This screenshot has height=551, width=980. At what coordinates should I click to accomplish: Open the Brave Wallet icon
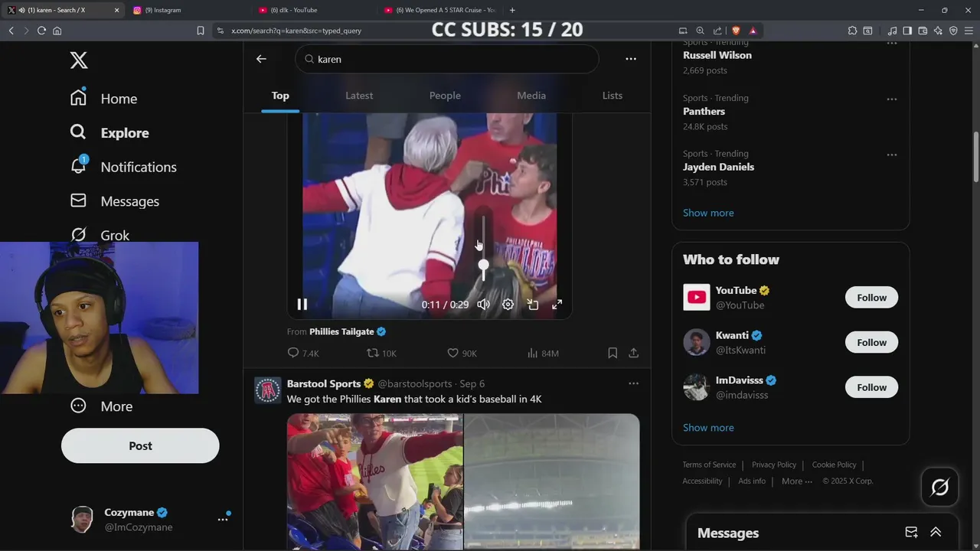tap(923, 31)
